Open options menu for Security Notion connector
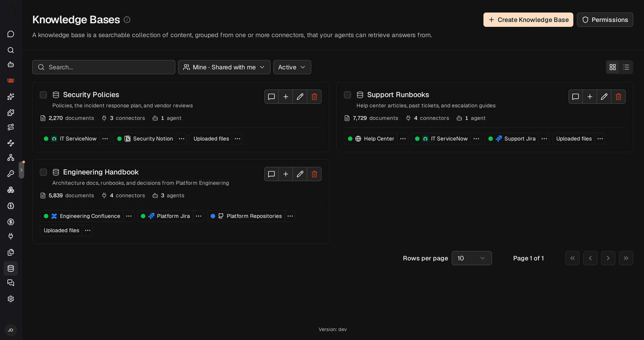Screen dimensions: 644x340 182,139
